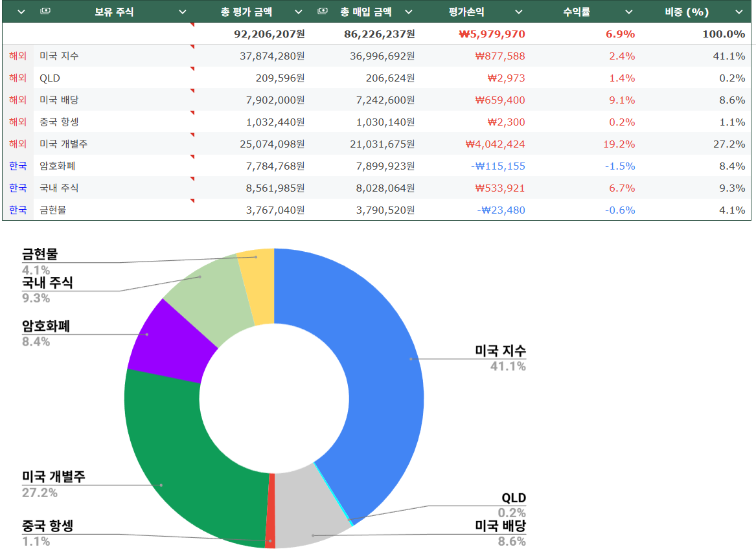756x558 pixels.
Task: Click the value 8,561,985원
Action: point(275,188)
